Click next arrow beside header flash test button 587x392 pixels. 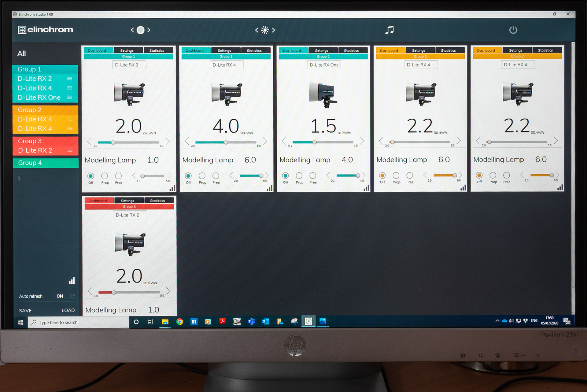pyautogui.click(x=149, y=30)
